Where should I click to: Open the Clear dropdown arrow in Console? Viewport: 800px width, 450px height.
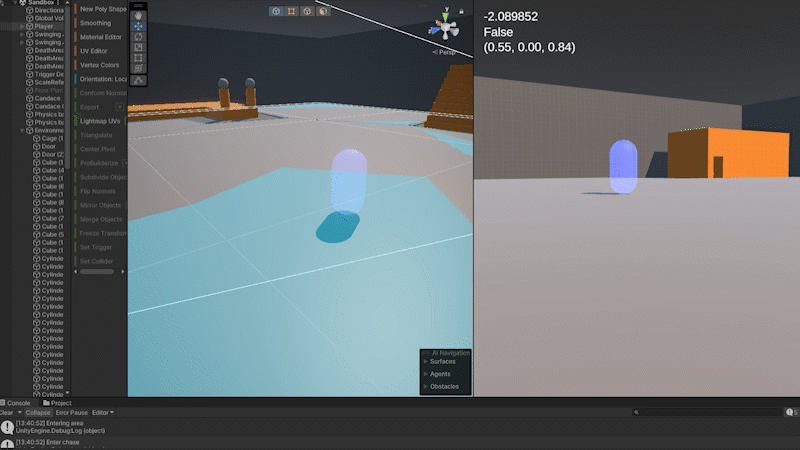[x=19, y=412]
